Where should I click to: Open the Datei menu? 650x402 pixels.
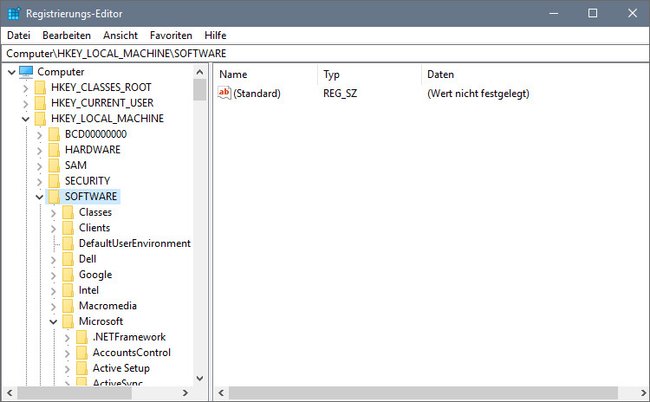tap(19, 36)
